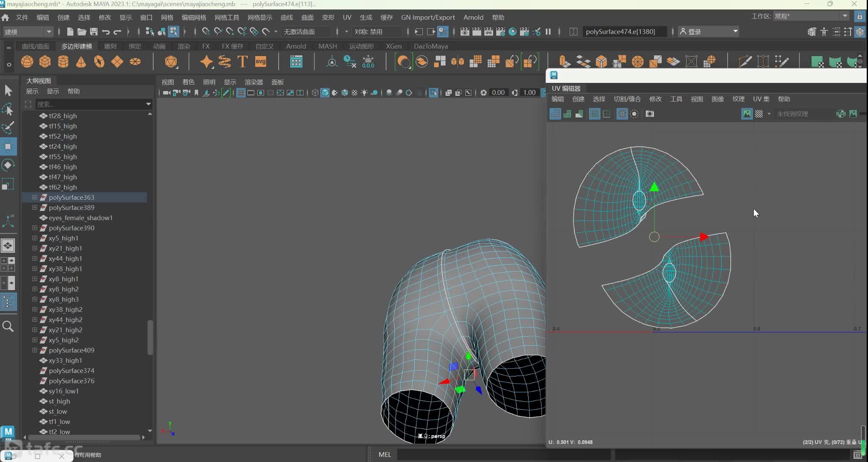This screenshot has width=868, height=462.
Task: Create a polygon cube from shelf
Action: coord(45,62)
